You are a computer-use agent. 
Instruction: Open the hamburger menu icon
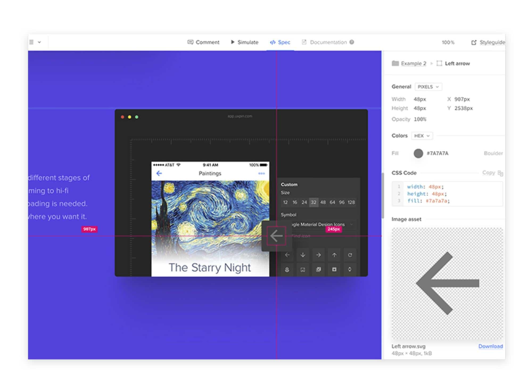[x=31, y=42]
